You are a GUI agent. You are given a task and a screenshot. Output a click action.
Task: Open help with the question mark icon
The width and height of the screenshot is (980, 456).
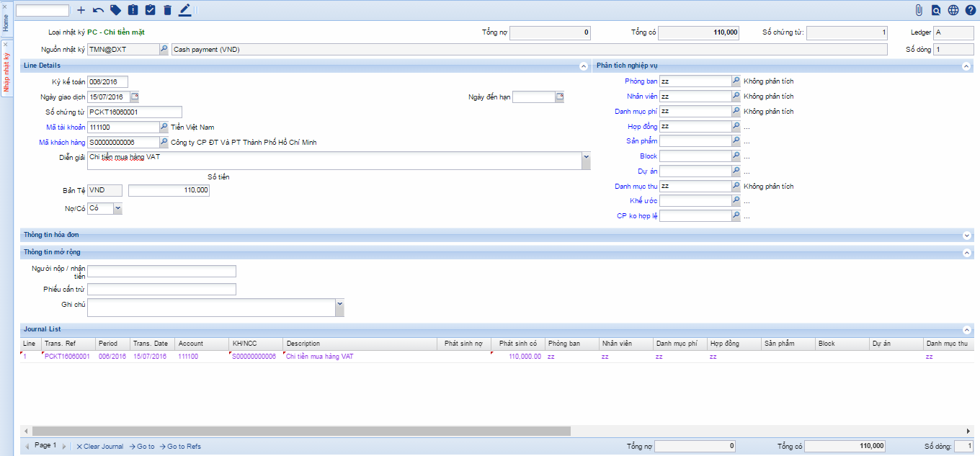[x=970, y=10]
